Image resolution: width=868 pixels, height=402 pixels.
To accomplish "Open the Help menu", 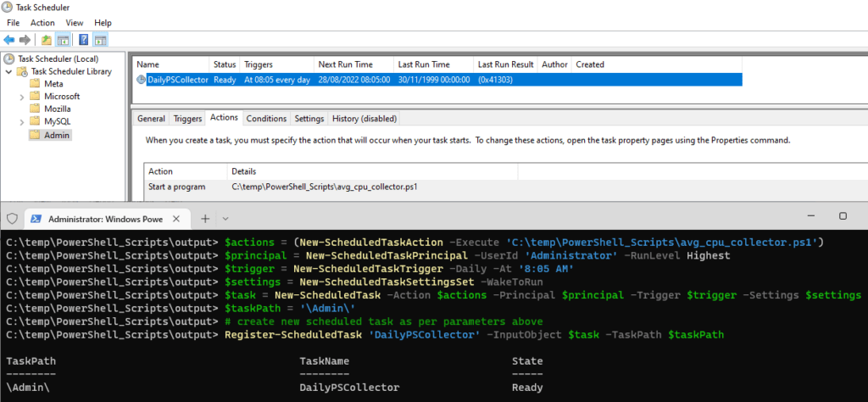I will 103,23.
